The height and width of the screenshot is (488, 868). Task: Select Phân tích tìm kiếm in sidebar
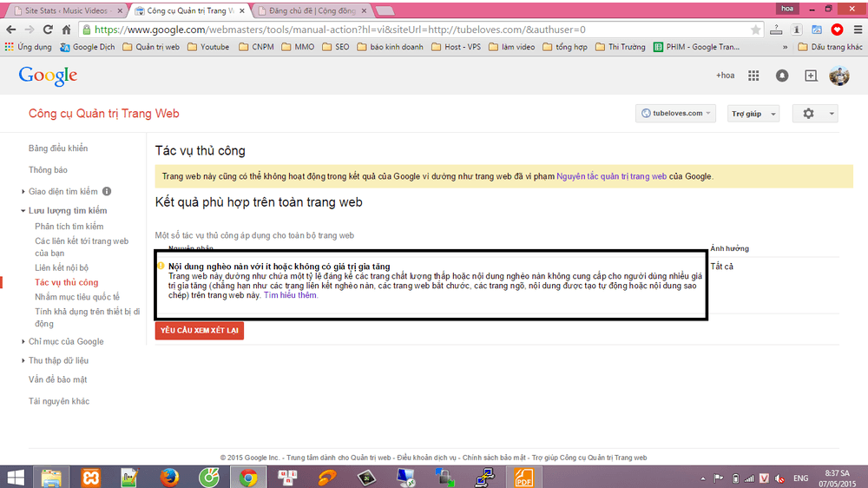69,226
